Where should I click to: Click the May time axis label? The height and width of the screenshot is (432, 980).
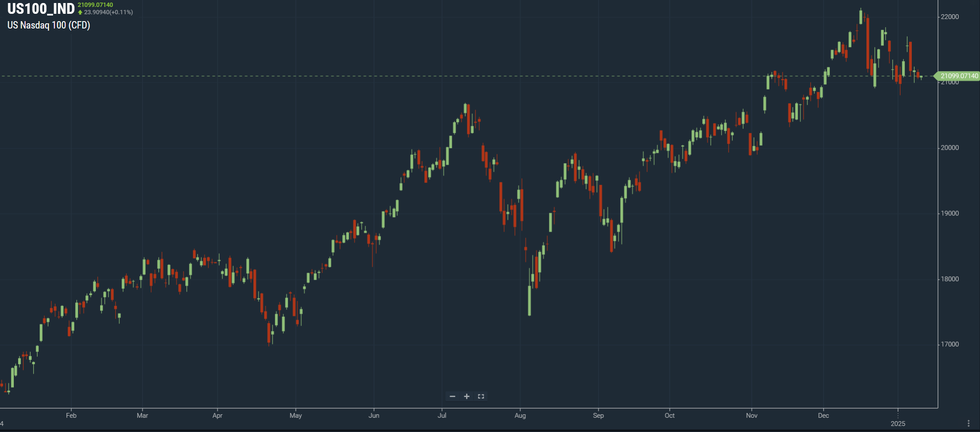coord(296,416)
